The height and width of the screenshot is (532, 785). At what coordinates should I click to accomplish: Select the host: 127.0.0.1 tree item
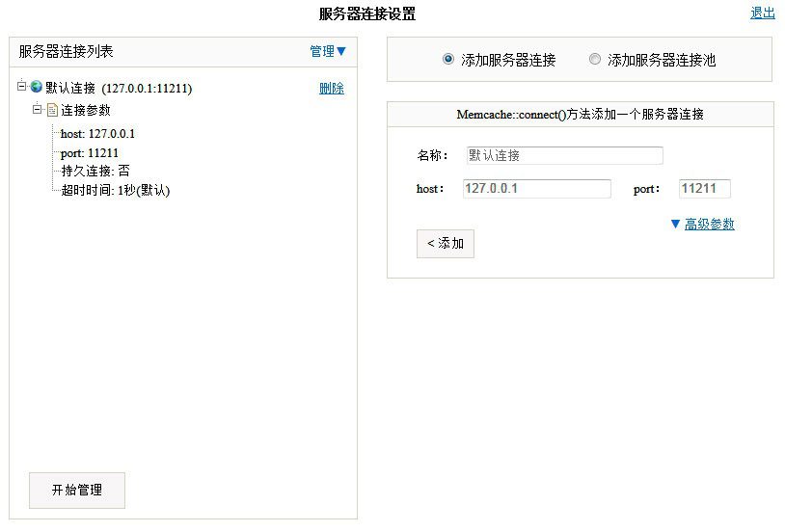(97, 134)
